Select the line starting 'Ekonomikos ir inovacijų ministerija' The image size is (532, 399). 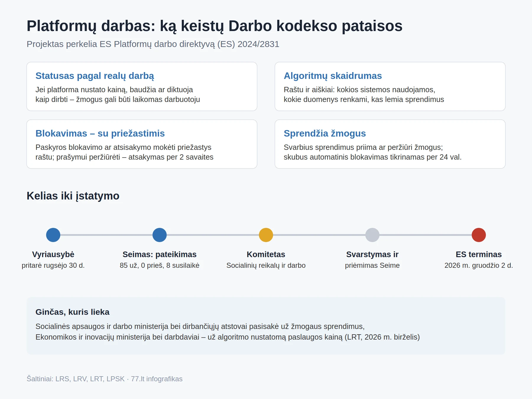coord(228,337)
